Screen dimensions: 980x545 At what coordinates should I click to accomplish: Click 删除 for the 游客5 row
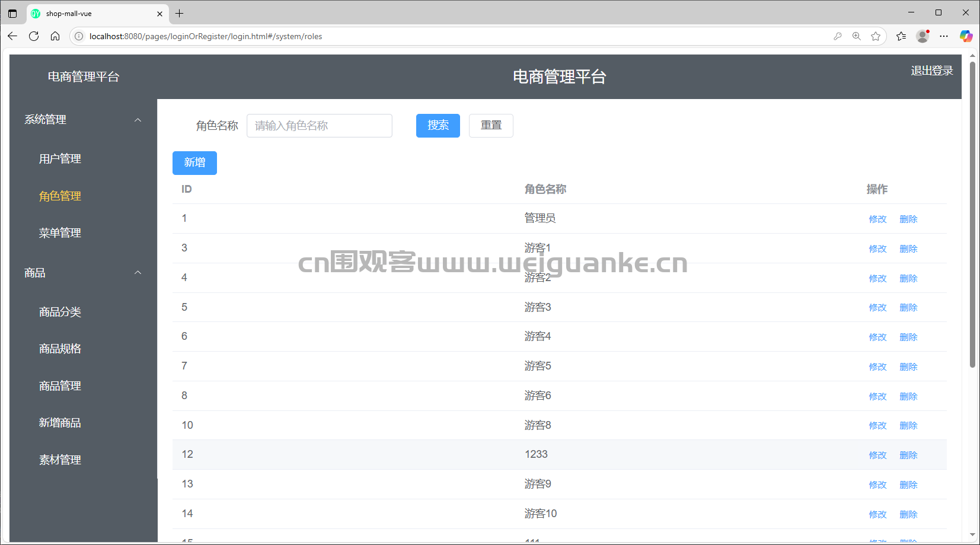pos(908,367)
